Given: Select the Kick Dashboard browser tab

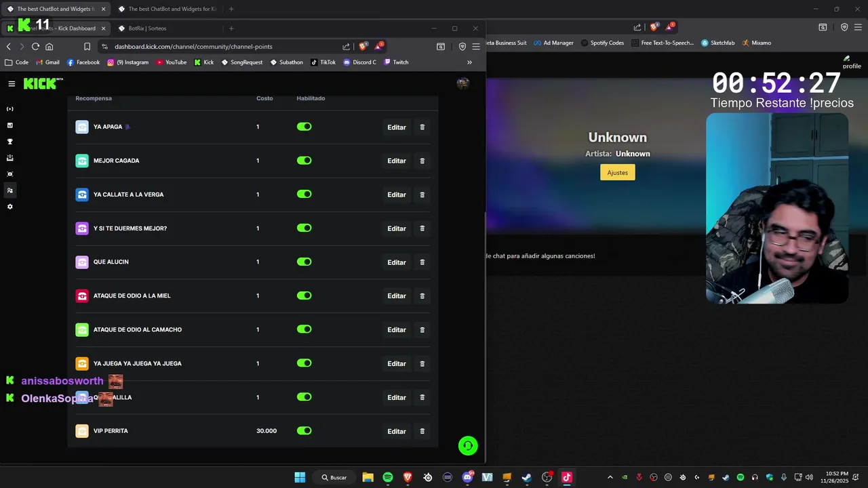Looking at the screenshot, I should click(x=57, y=28).
